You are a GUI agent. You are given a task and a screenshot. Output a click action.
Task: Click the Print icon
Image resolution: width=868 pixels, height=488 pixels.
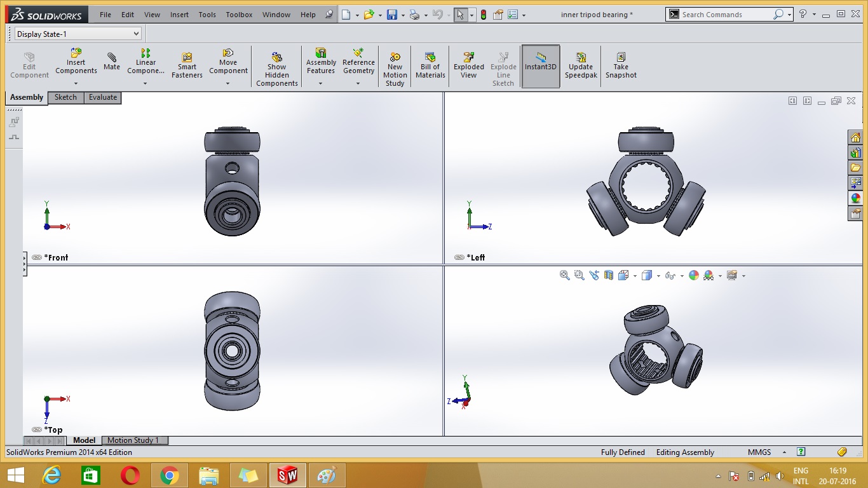tap(414, 15)
